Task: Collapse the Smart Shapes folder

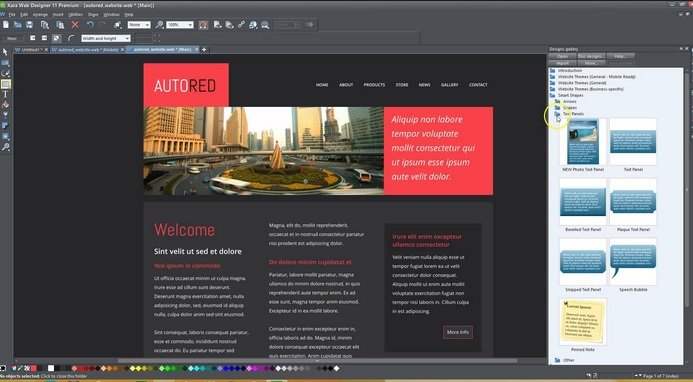Action: (552, 95)
